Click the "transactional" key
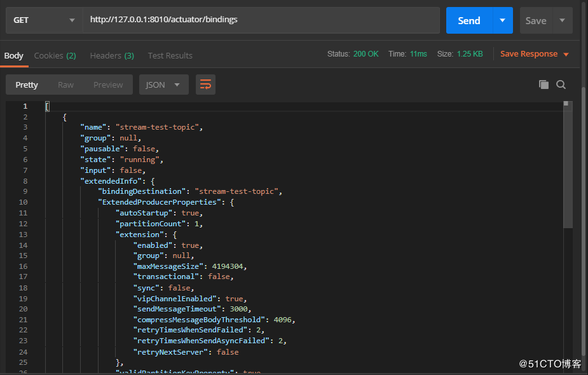The height and width of the screenshot is (375, 588). tap(166, 276)
